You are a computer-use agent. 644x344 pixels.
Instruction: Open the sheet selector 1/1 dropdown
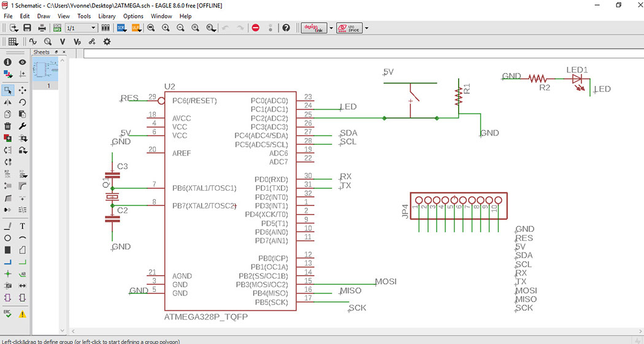pos(81,28)
